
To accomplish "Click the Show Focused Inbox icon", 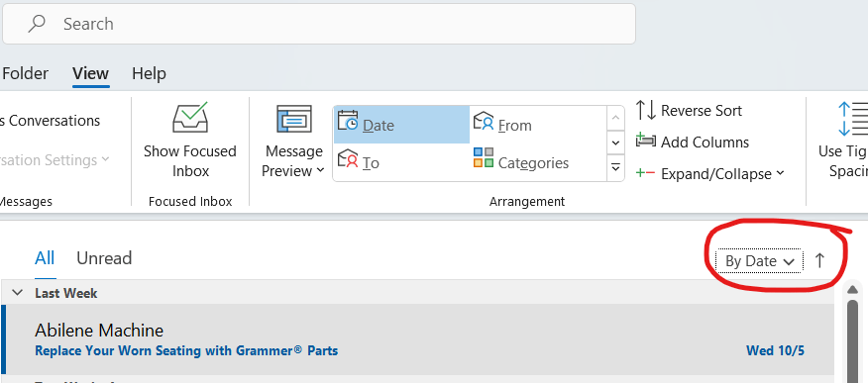I will click(x=190, y=117).
